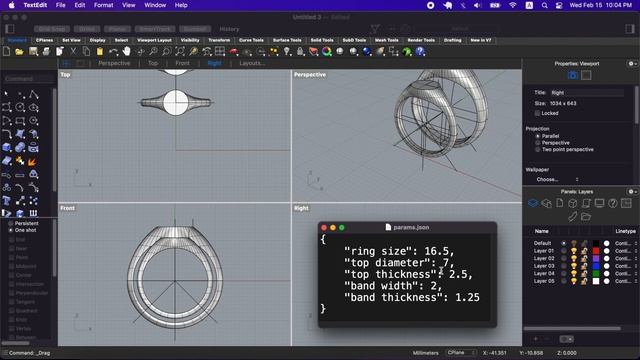Image resolution: width=640 pixels, height=360 pixels.
Task: Click the four-viewport layout icon
Action: coord(220,51)
